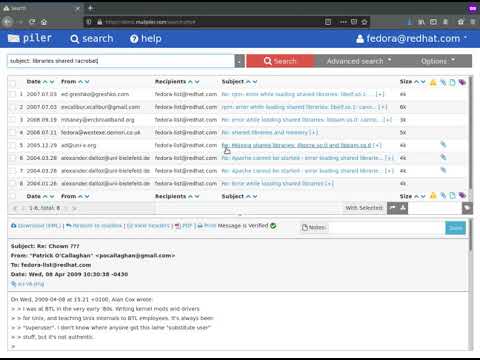Expand the Options dropdown
Image resolution: width=480 pixels, height=360 pixels.
click(x=438, y=61)
